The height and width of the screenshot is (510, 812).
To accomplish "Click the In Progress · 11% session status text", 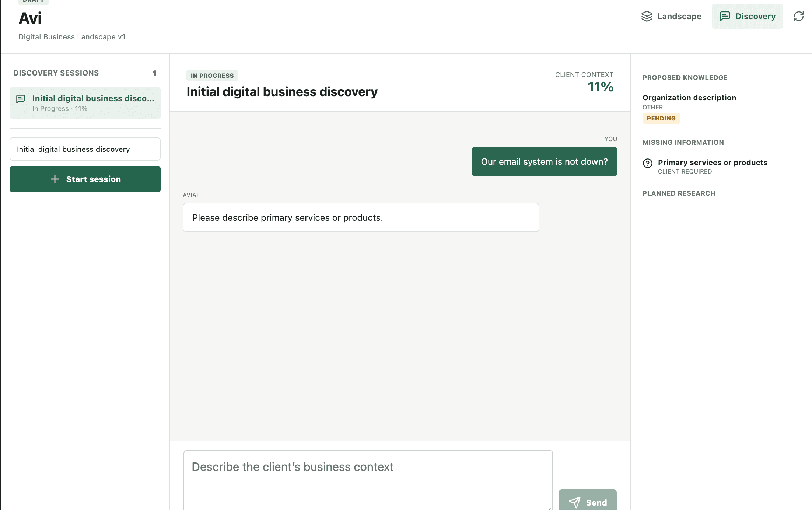I will pyautogui.click(x=60, y=109).
